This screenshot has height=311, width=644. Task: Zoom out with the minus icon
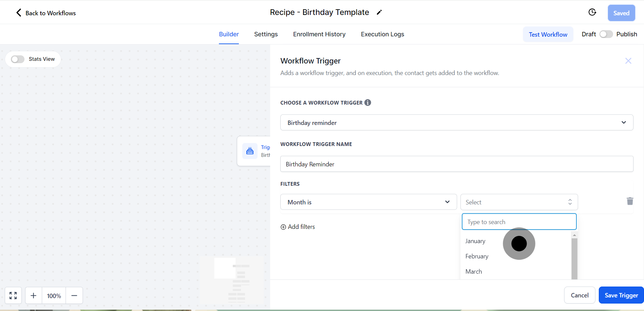(74, 296)
